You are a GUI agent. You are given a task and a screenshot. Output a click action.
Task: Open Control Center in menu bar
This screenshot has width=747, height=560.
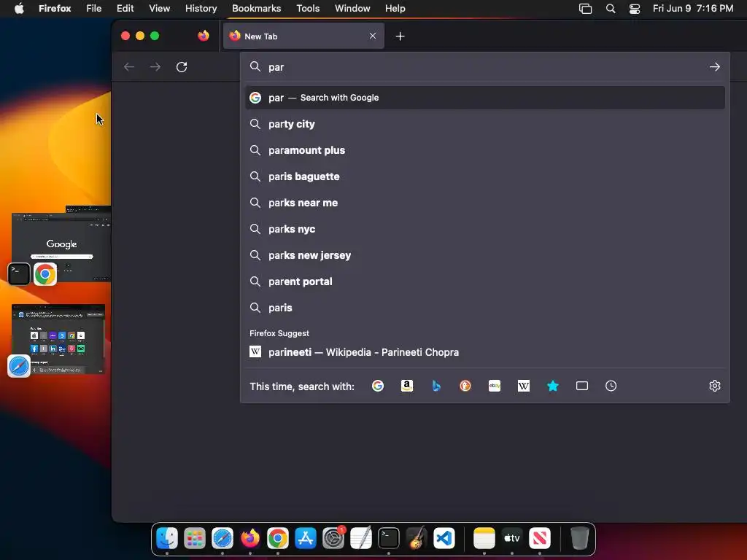pos(635,9)
